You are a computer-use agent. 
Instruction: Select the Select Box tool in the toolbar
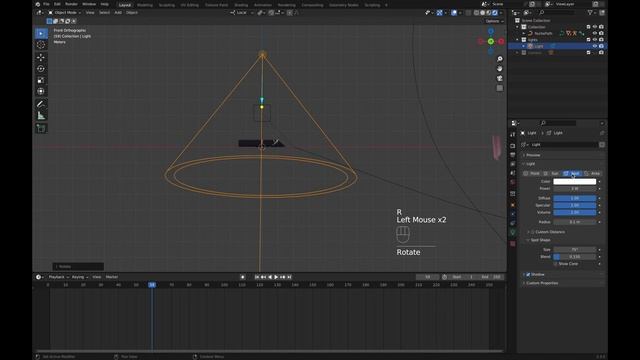[41, 33]
